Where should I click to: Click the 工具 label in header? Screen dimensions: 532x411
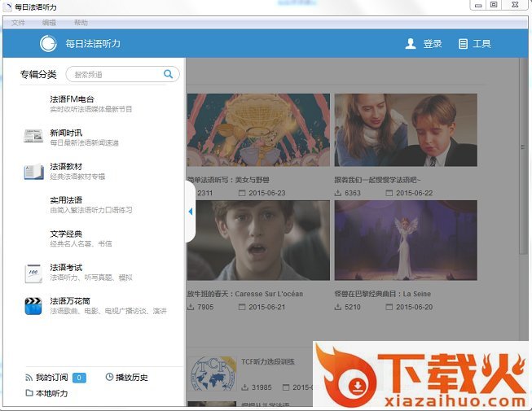pos(481,44)
